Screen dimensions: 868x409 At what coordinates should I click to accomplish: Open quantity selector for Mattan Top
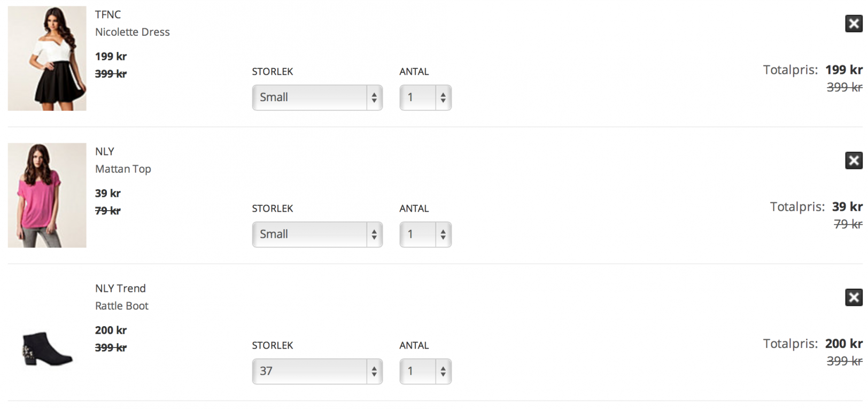[425, 234]
